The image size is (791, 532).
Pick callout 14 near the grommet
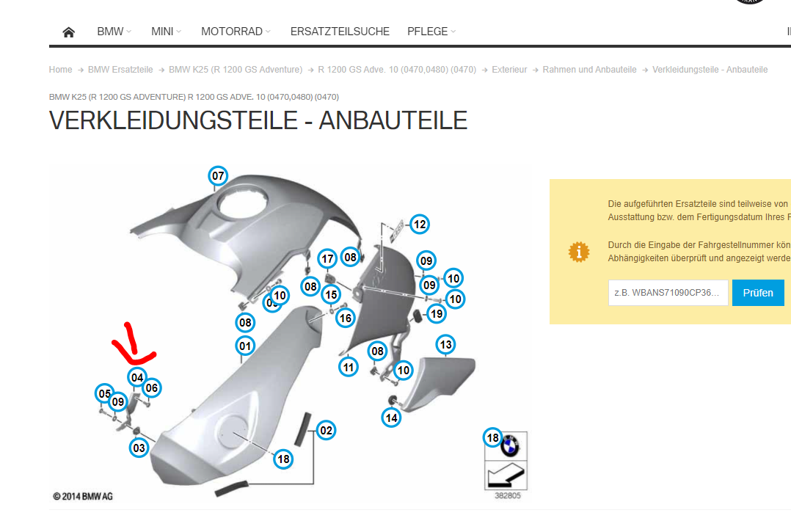point(392,418)
